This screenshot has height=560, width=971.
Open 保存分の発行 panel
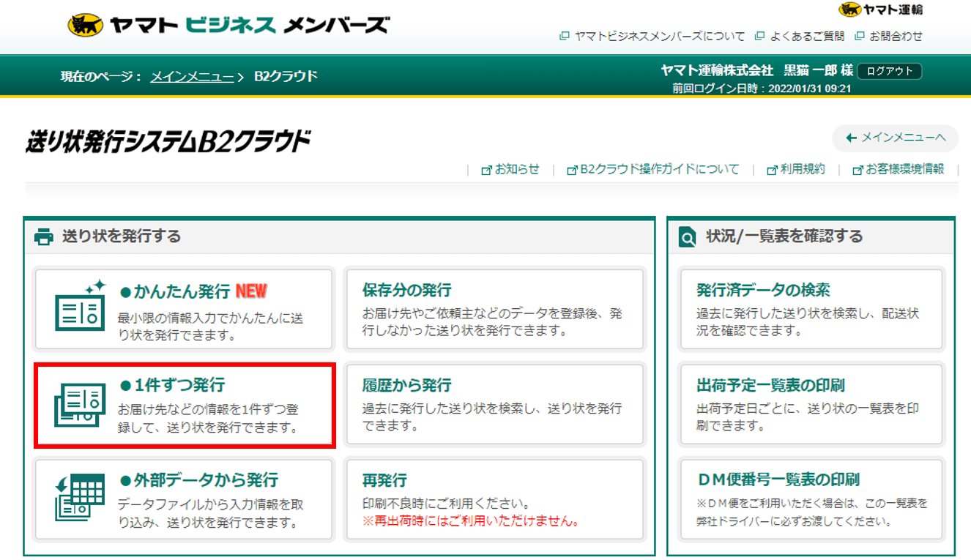click(494, 308)
